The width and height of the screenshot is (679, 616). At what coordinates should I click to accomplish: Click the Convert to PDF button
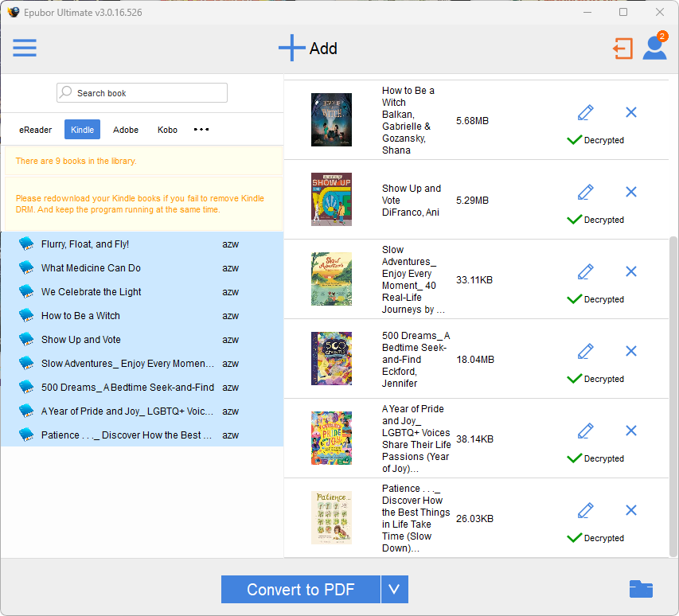[x=301, y=590]
